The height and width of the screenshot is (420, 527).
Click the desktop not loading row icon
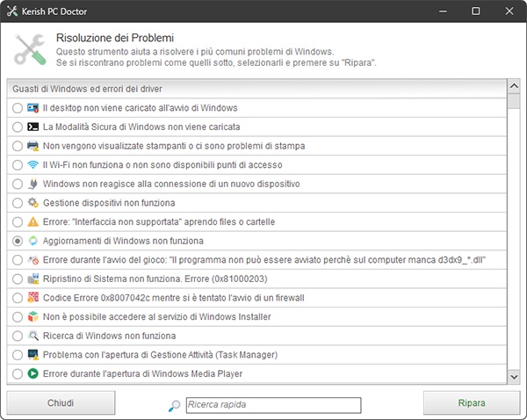(33, 108)
